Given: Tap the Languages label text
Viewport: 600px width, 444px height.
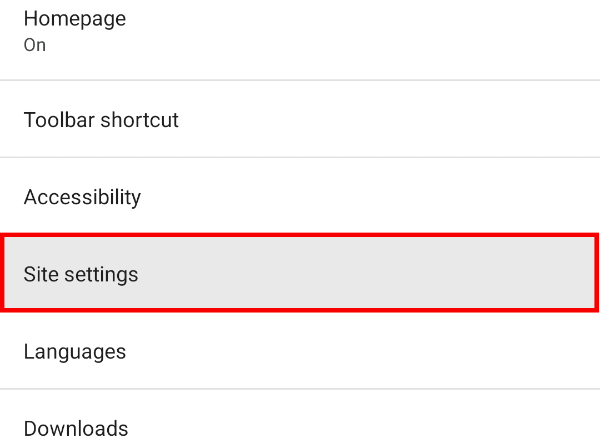Looking at the screenshot, I should tap(75, 352).
